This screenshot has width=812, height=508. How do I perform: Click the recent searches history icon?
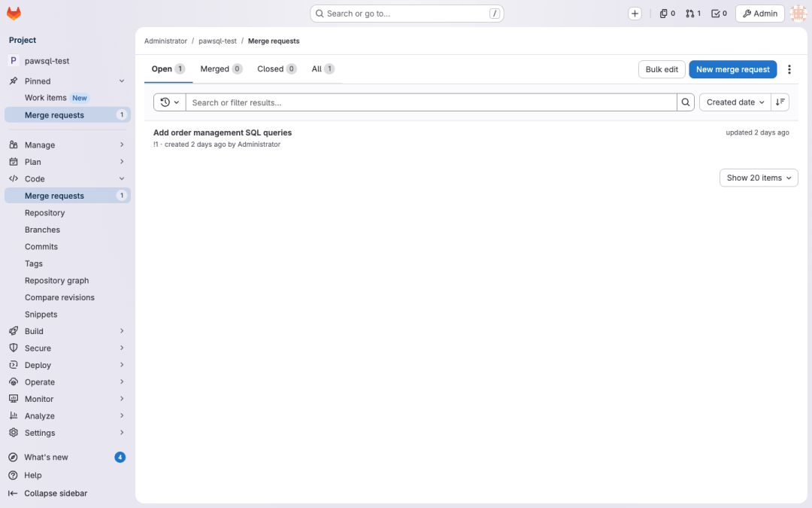[x=169, y=102]
